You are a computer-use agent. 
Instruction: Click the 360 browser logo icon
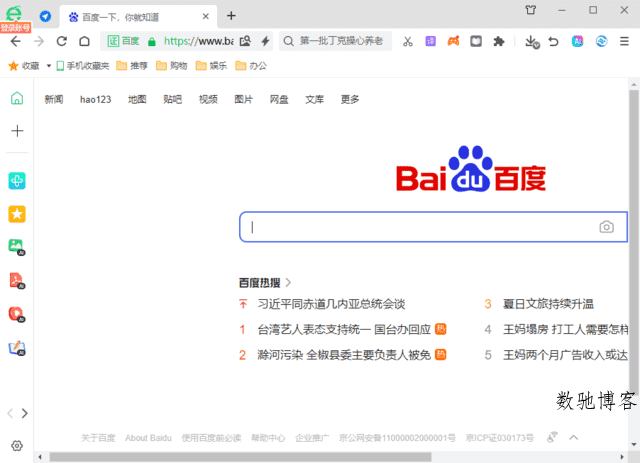[x=14, y=14]
